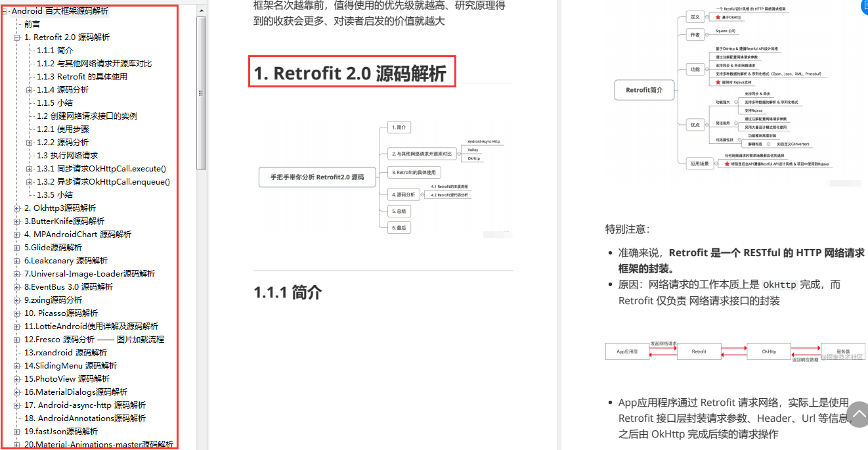Expand the 16.MaterialDialogs源码解析 node

17,392
